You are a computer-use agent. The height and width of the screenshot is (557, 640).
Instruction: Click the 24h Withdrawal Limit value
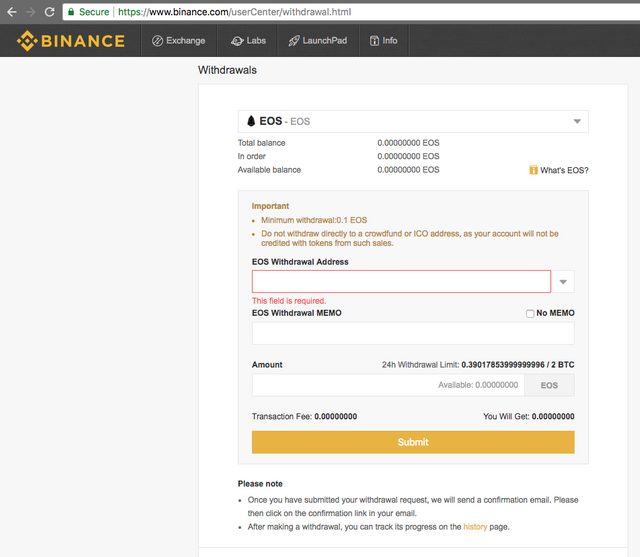(518, 365)
